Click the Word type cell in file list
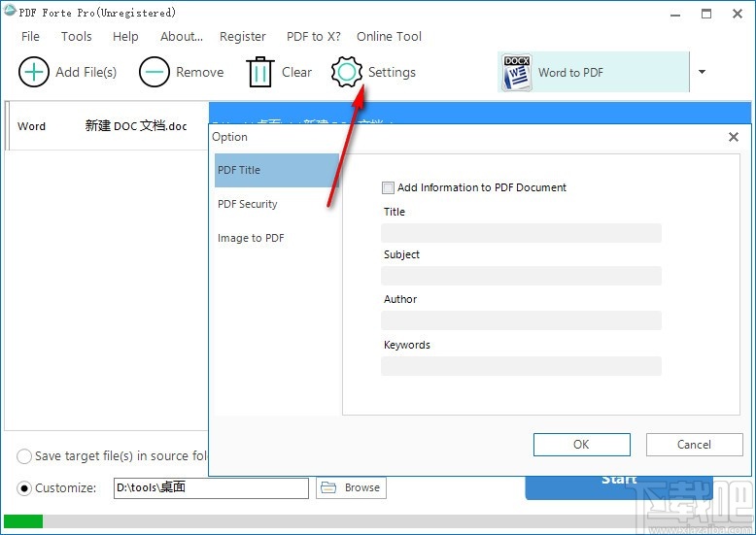756x535 pixels. 31,126
